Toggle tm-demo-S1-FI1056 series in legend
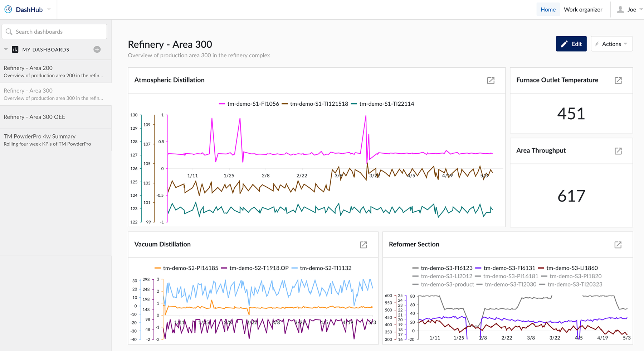 pos(253,104)
